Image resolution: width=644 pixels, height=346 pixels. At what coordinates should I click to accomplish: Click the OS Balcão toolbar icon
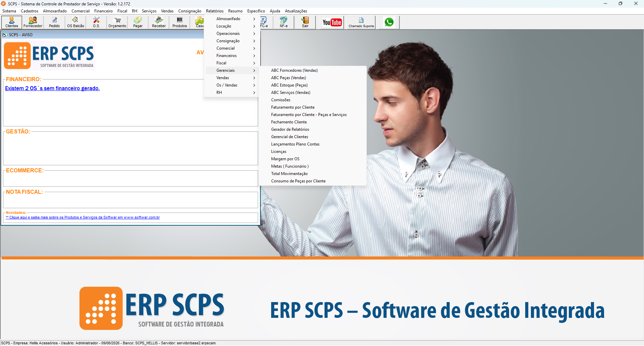tap(76, 22)
